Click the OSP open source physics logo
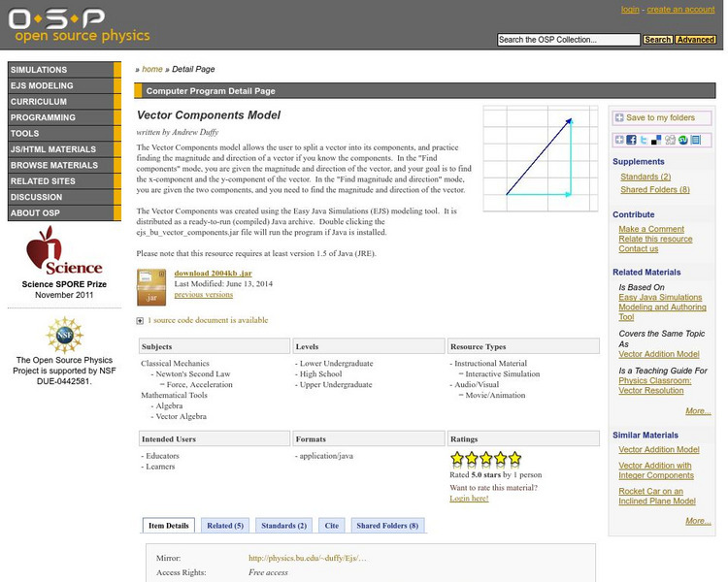This screenshot has width=728, height=582. coord(79,25)
